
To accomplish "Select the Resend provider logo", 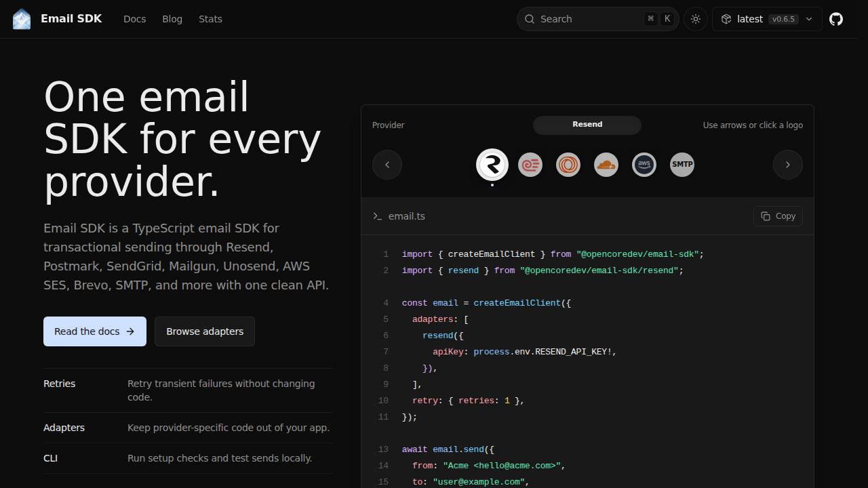I will [492, 165].
